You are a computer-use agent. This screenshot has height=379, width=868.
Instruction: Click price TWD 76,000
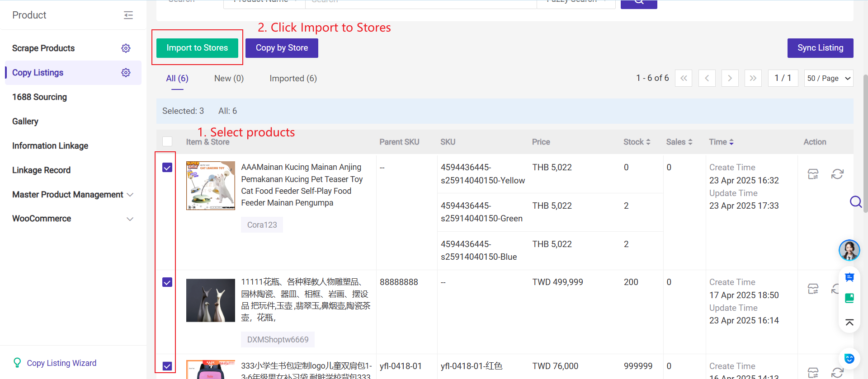(x=555, y=366)
